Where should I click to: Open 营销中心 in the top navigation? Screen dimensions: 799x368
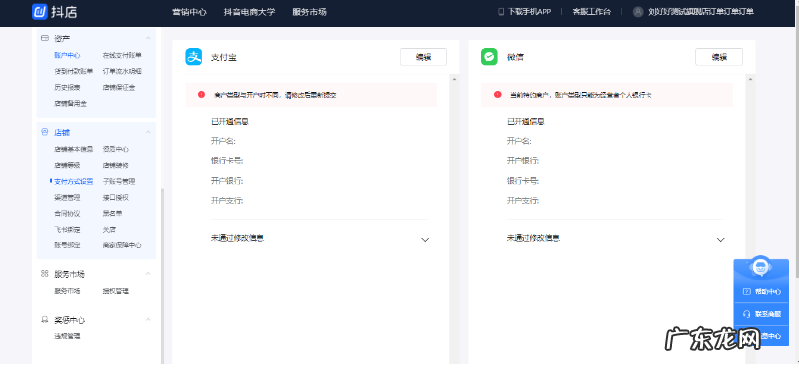click(x=190, y=12)
